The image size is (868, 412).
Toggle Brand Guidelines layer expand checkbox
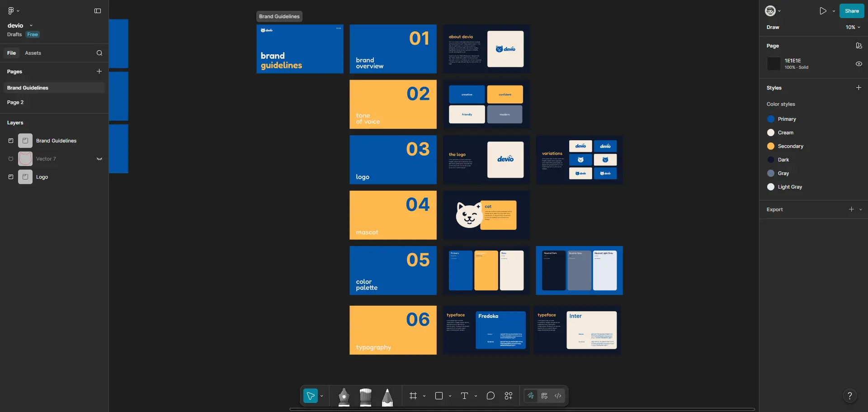[x=11, y=141]
